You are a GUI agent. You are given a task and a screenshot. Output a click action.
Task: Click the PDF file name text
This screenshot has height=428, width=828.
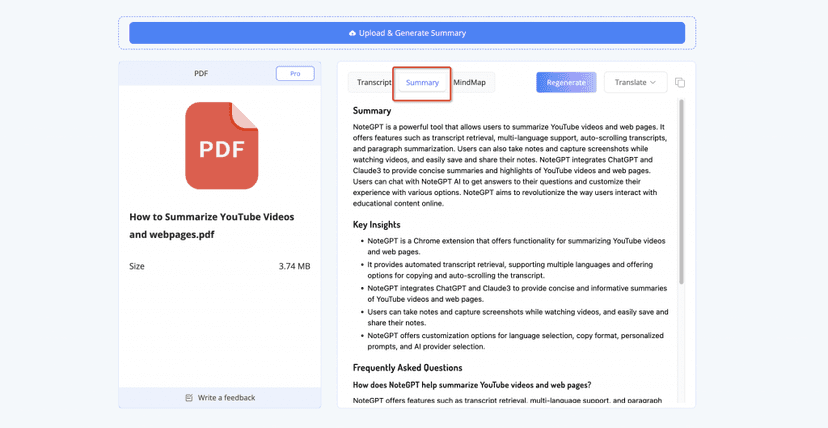212,225
